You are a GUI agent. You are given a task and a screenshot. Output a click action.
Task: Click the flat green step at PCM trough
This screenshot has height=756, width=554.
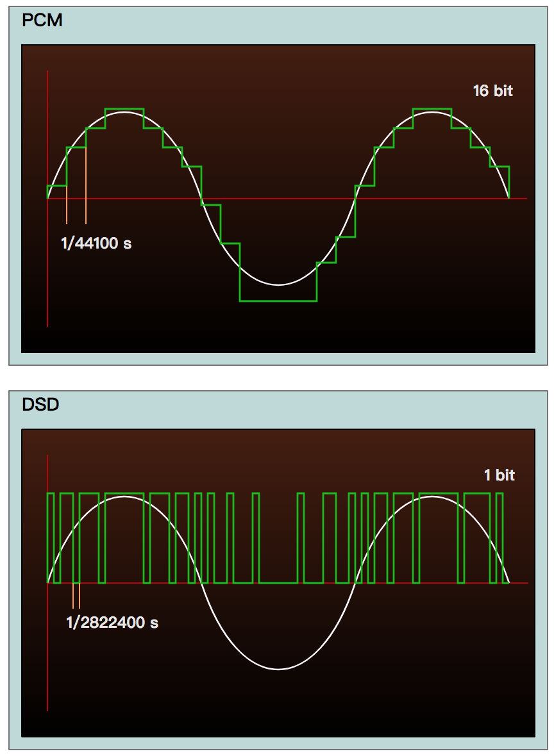[x=278, y=300]
